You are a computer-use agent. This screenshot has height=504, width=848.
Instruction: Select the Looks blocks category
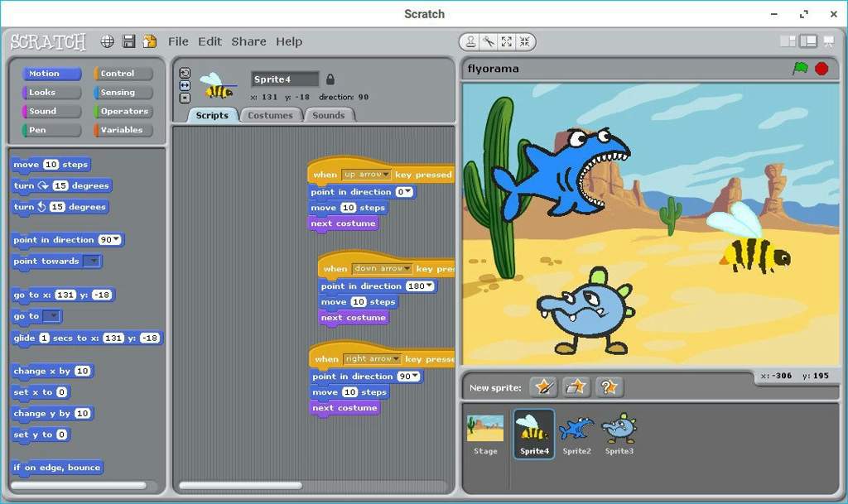pos(51,93)
